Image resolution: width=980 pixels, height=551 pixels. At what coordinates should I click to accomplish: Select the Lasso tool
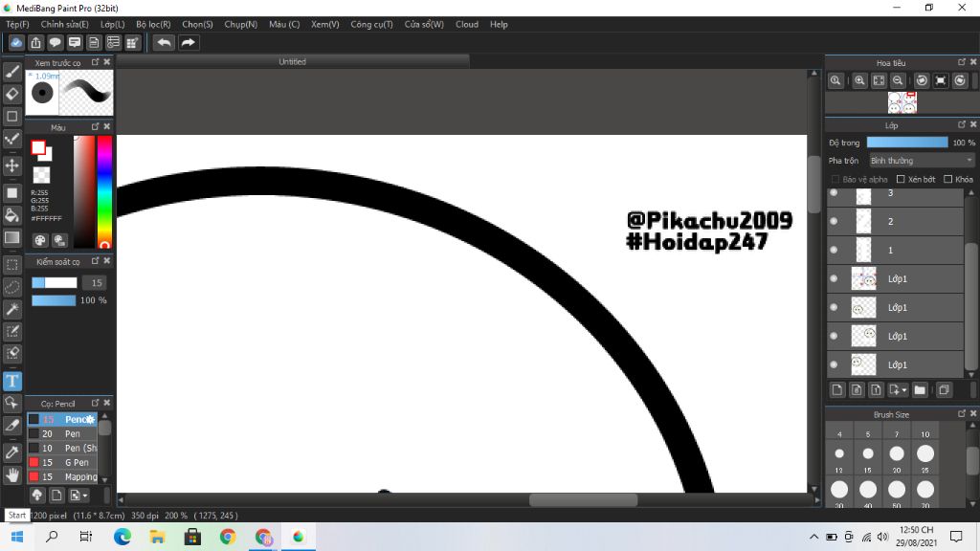(11, 287)
